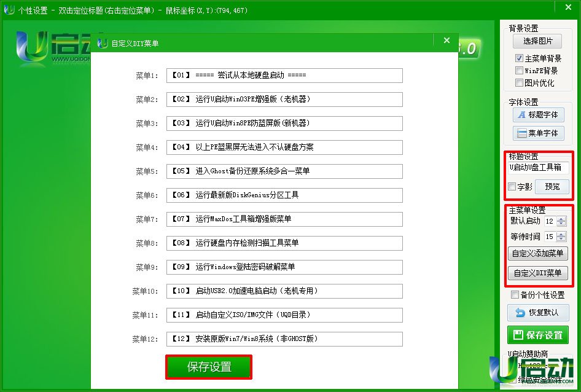
Task: Close the 个性设置 main window
Action: [568, 7]
